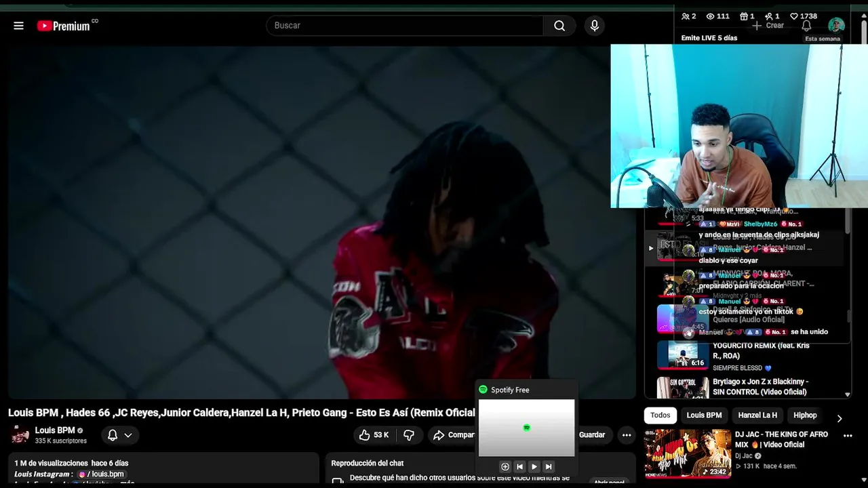Click in the Buscar search field

(x=405, y=26)
